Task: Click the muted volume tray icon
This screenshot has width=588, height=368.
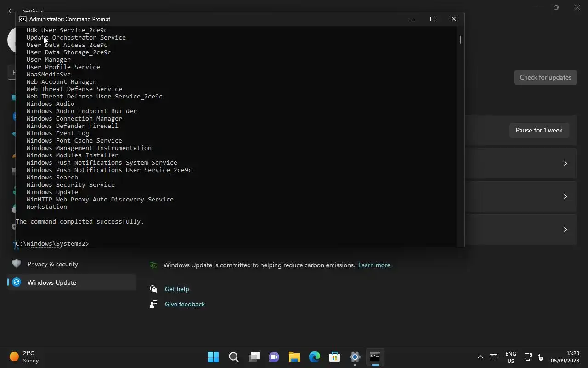Action: tap(540, 357)
